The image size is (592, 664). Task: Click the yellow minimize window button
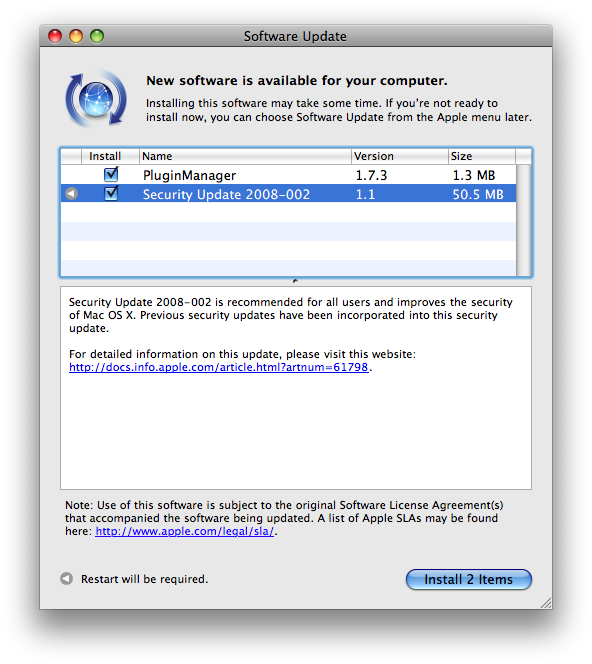76,36
